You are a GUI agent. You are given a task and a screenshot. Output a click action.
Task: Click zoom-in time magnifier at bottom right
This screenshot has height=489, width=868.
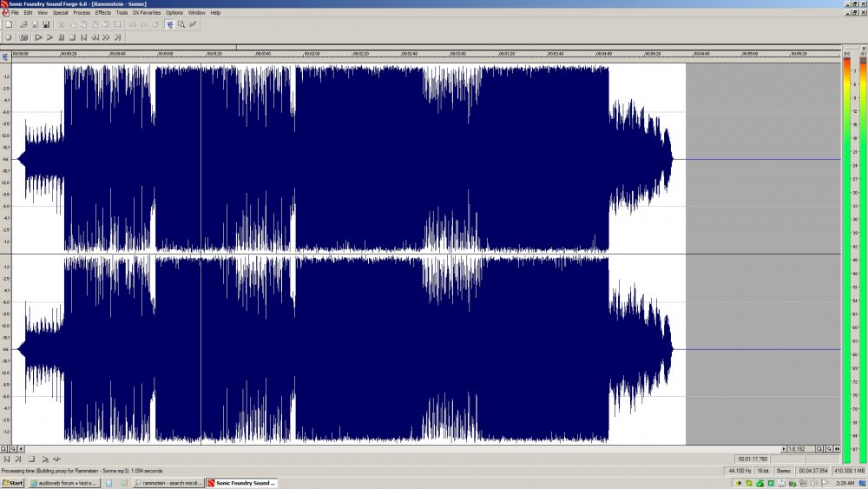coord(819,448)
